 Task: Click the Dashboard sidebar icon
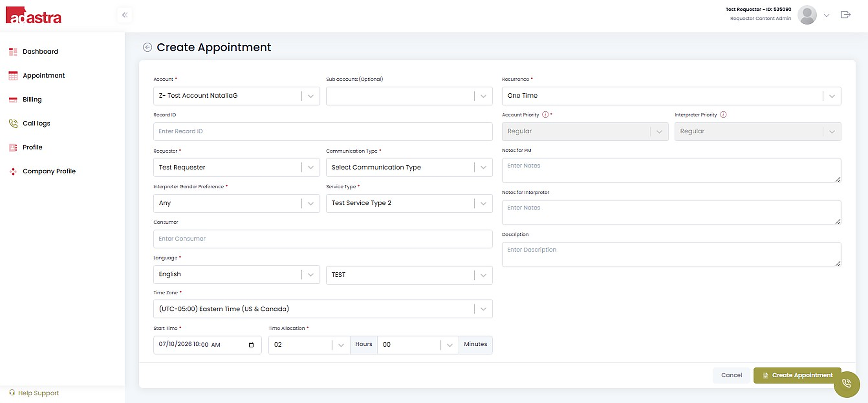(13, 51)
